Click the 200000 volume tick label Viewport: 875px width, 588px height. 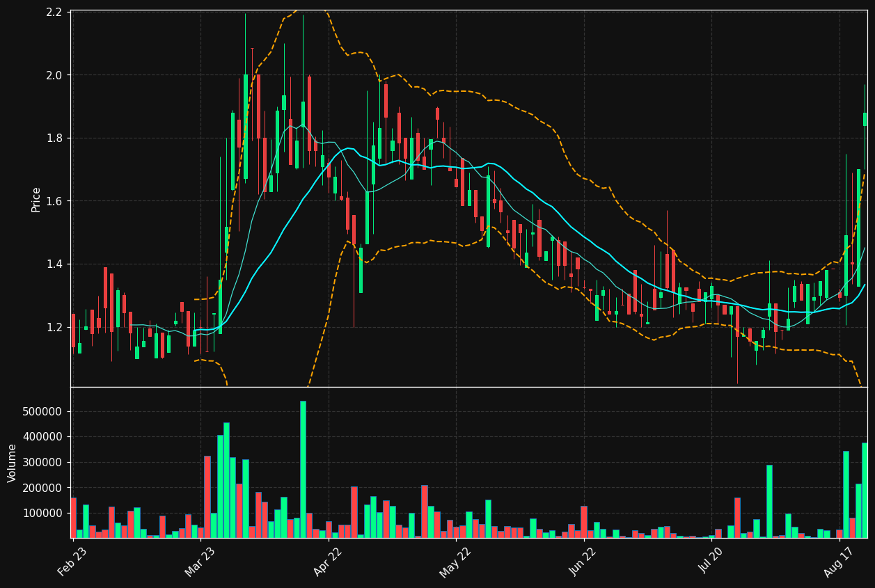[44, 488]
